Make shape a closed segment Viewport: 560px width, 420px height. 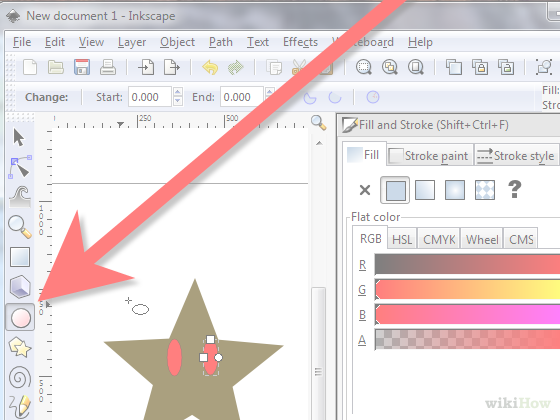[310, 97]
